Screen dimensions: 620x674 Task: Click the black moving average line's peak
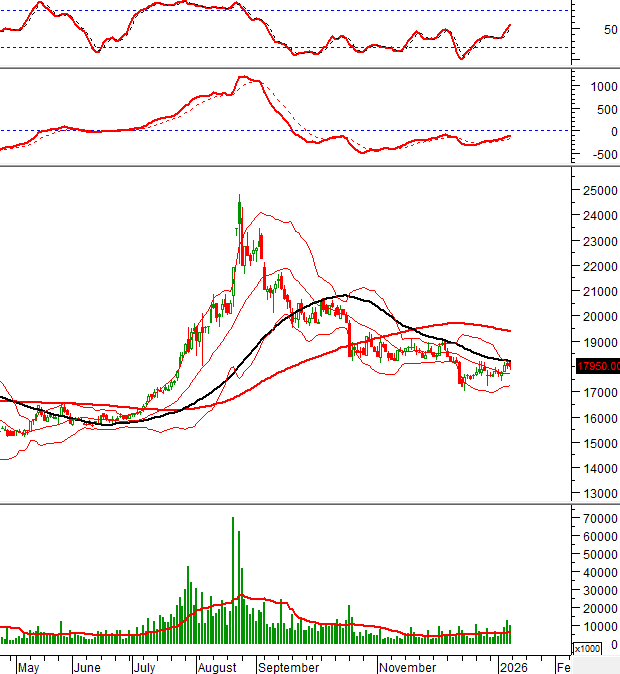343,295
